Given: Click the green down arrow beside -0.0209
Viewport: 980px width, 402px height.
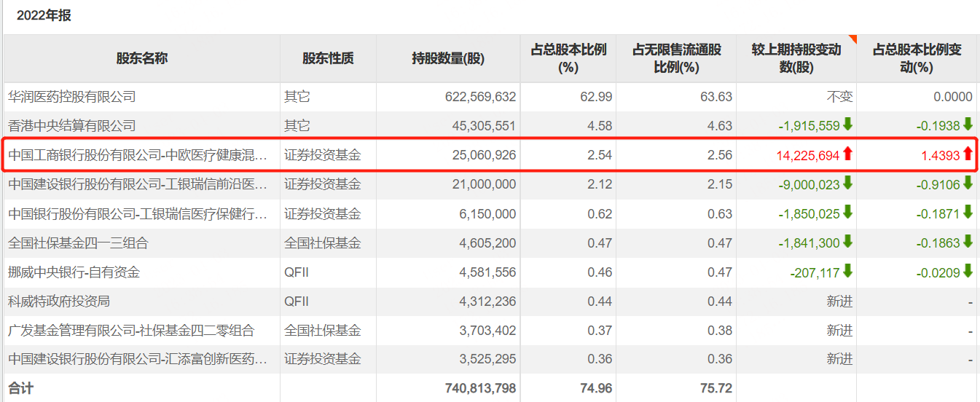Looking at the screenshot, I should (968, 271).
